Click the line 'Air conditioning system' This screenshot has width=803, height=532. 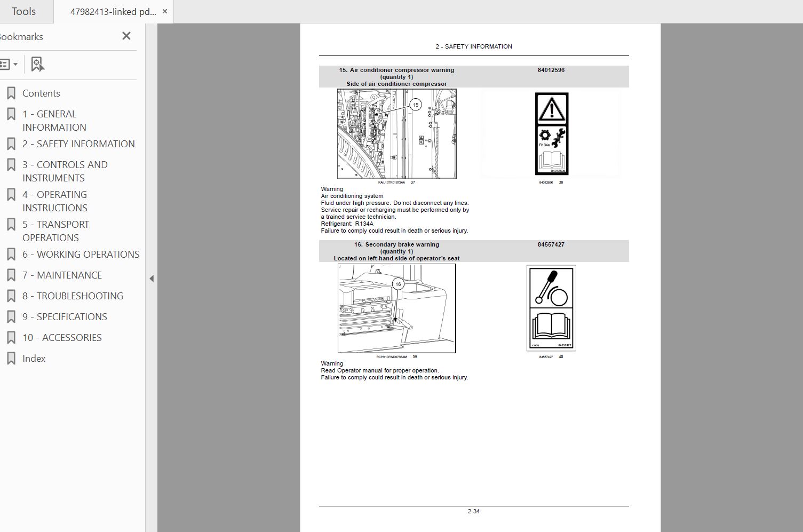[352, 196]
